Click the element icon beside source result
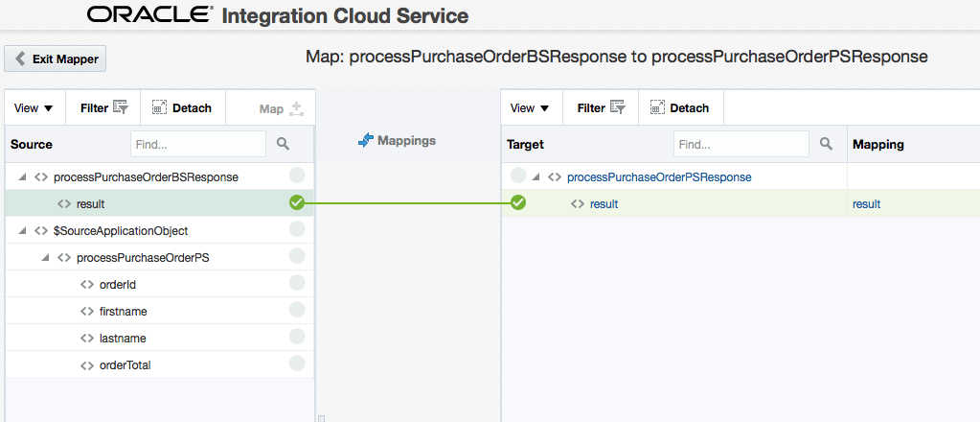The image size is (980, 422). tap(64, 204)
